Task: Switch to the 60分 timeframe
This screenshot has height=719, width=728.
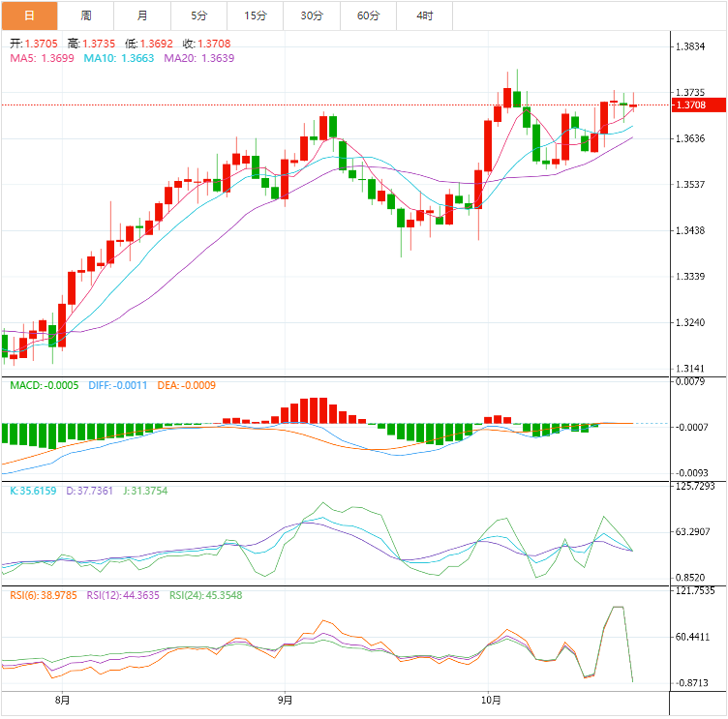Action: click(x=369, y=15)
